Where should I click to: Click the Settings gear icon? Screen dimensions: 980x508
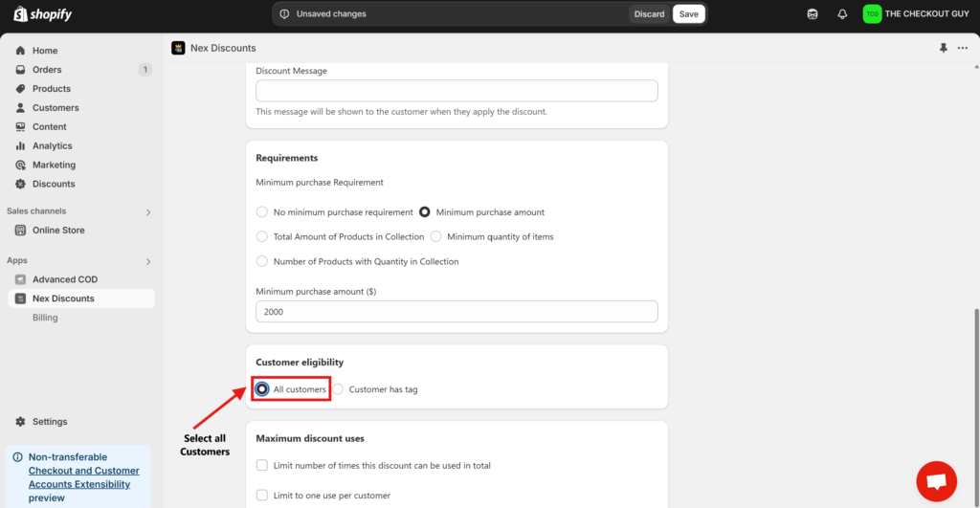[x=21, y=422]
